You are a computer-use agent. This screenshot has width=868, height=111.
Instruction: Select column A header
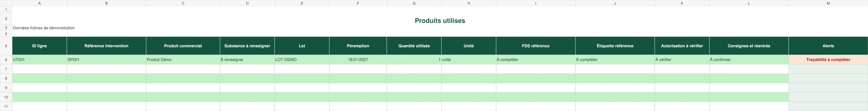coord(39,3)
